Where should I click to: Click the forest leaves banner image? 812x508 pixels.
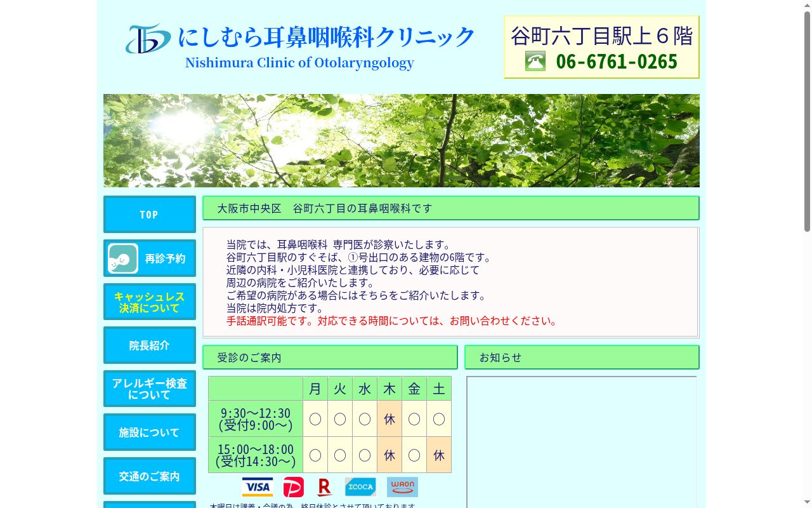[402, 140]
